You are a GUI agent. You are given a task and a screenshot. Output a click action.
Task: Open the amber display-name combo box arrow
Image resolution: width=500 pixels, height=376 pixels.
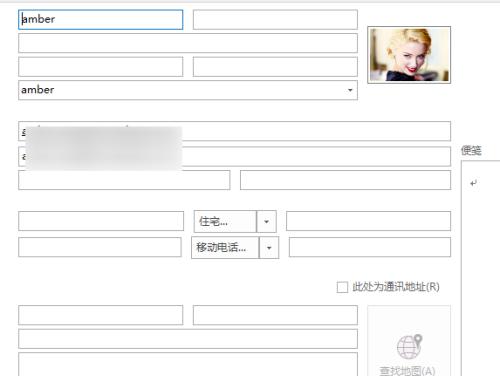(x=350, y=90)
